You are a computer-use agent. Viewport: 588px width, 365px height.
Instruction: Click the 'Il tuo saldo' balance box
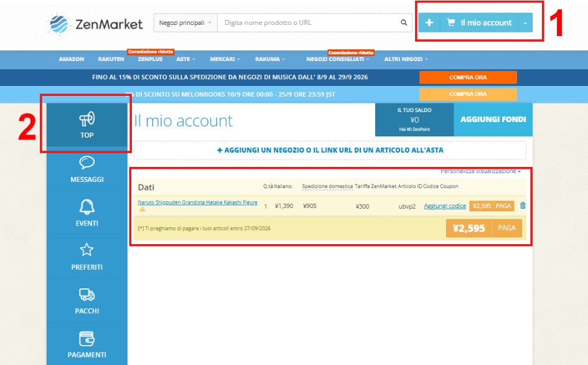(414, 120)
